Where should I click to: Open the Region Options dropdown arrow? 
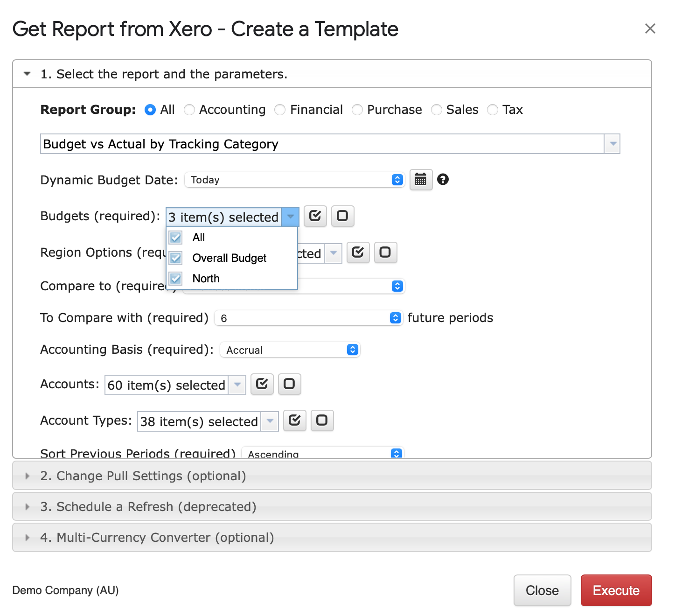coord(333,253)
